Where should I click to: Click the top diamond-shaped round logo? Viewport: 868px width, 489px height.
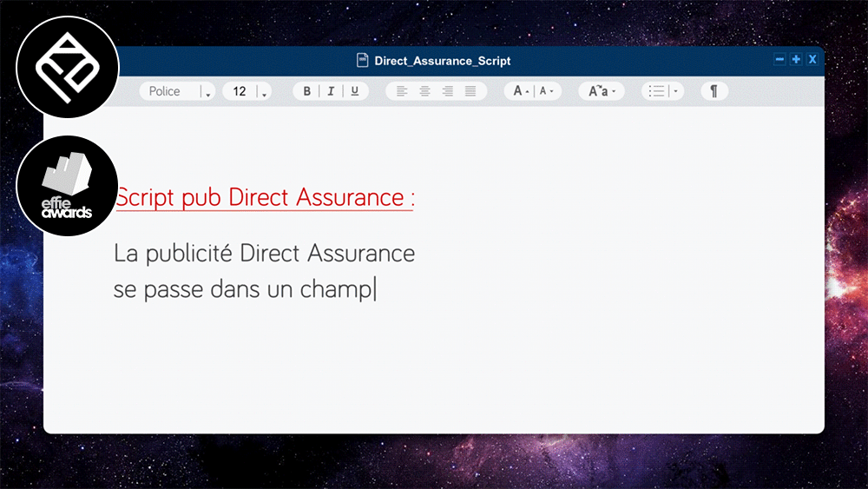[x=68, y=67]
